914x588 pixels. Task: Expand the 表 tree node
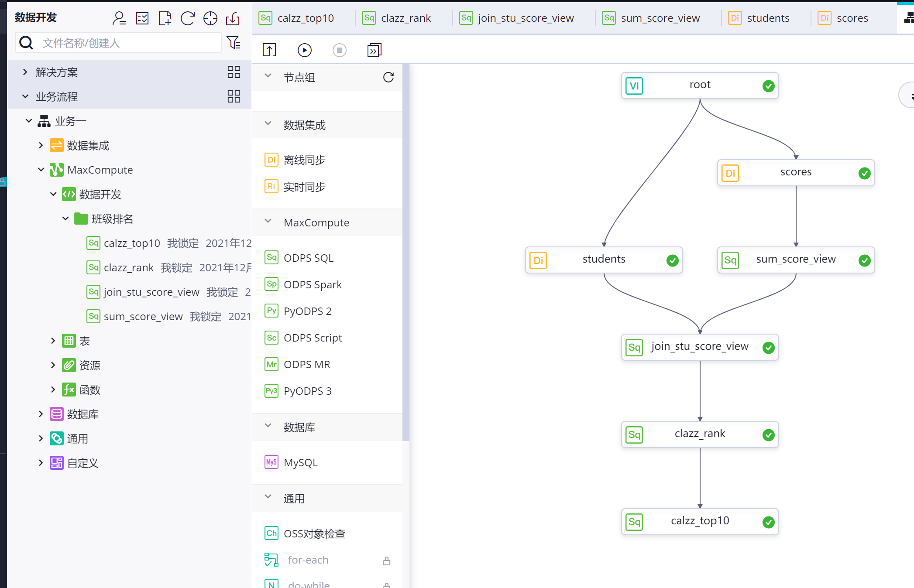53,341
